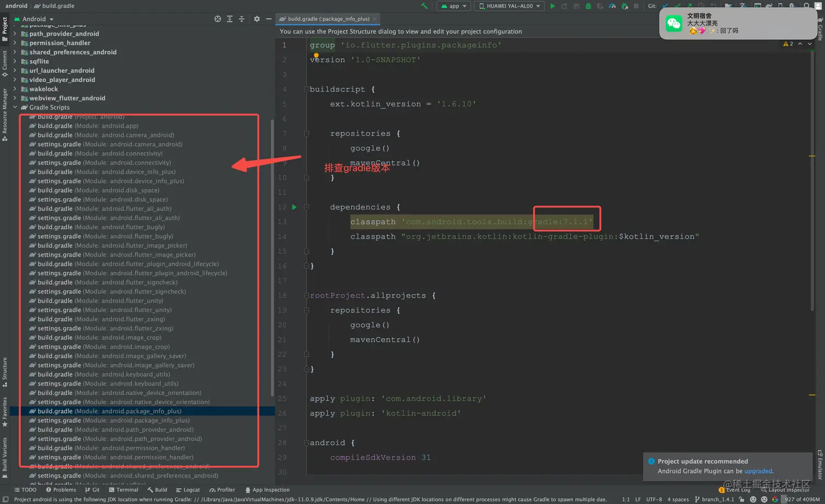This screenshot has height=504, width=825.
Task: Click the Git Commit checkmark icon
Action: tap(677, 6)
